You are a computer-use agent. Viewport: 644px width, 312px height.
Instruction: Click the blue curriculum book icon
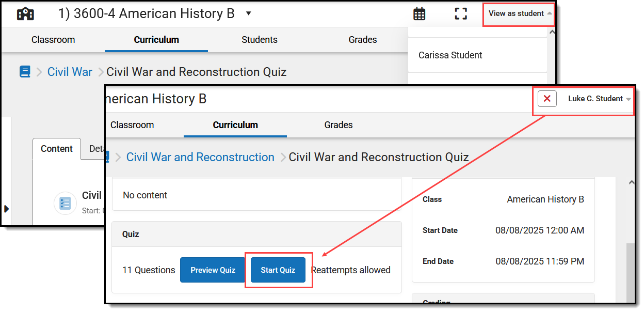tap(25, 72)
